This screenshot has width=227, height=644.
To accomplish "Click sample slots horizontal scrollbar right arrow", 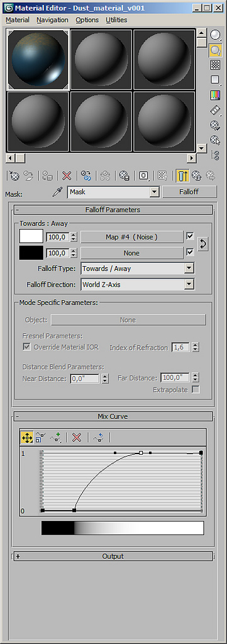I will click(x=191, y=158).
